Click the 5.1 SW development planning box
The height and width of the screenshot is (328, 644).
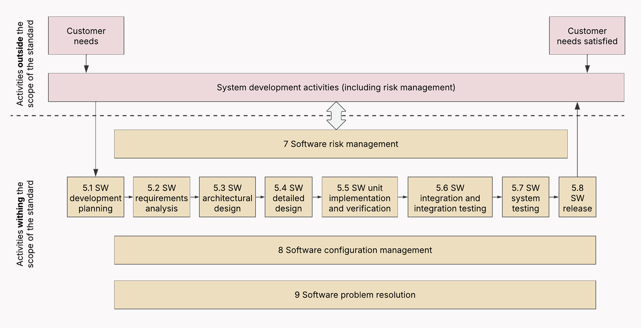(x=96, y=197)
